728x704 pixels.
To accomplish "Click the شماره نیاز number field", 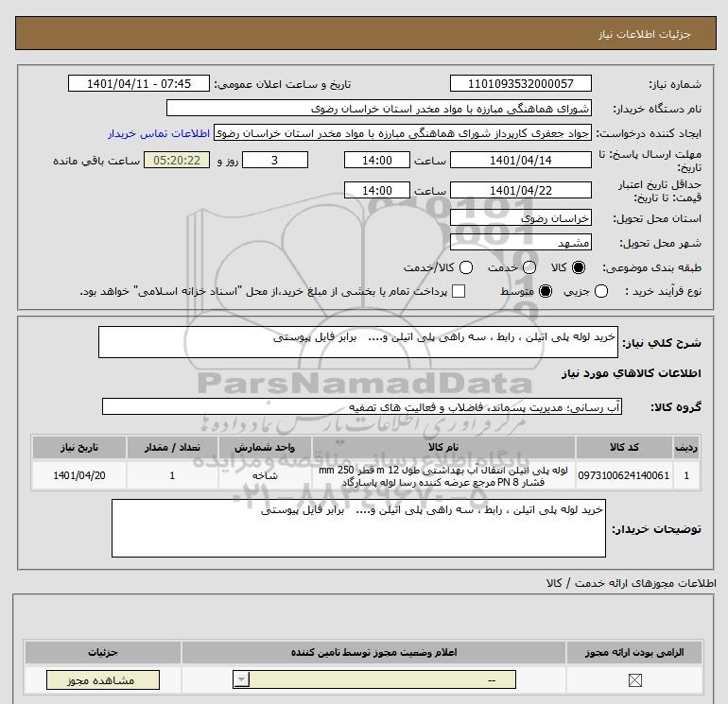I will (520, 83).
